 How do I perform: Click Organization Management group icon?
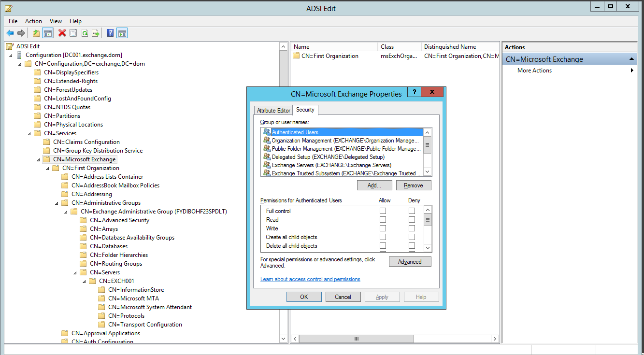click(x=267, y=140)
